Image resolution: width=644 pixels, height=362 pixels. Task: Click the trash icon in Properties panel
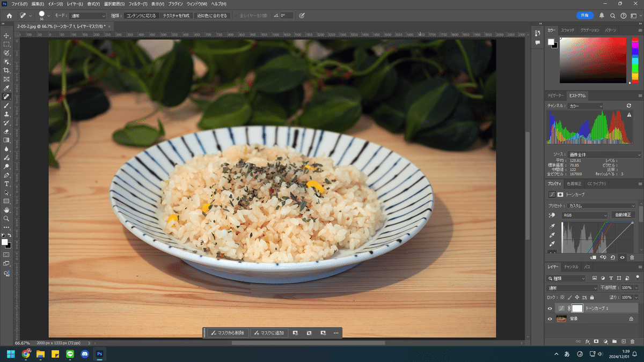pyautogui.click(x=632, y=257)
